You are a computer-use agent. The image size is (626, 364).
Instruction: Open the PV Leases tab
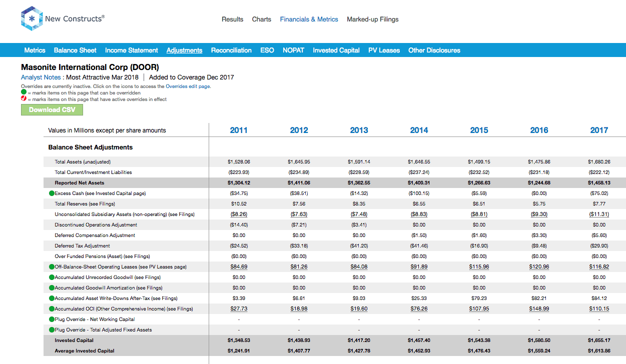384,50
